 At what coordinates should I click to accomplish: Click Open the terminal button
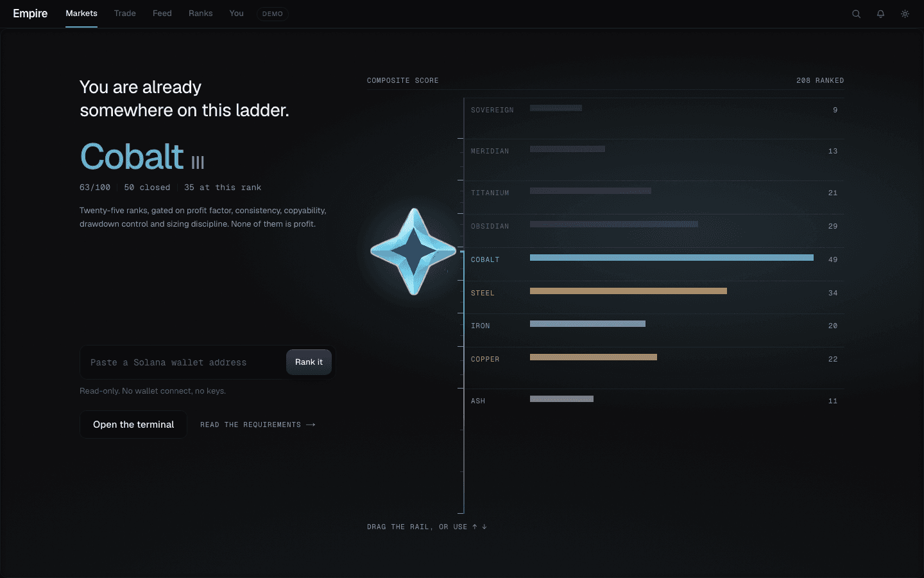click(133, 425)
